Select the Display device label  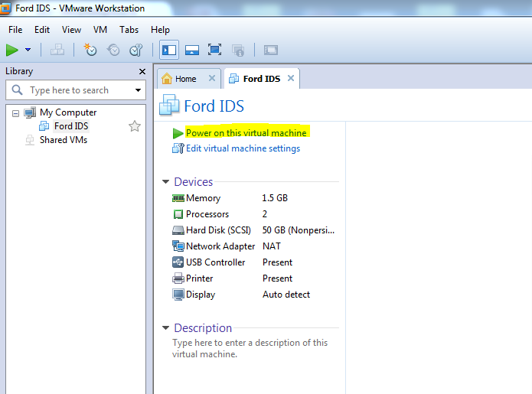(201, 295)
